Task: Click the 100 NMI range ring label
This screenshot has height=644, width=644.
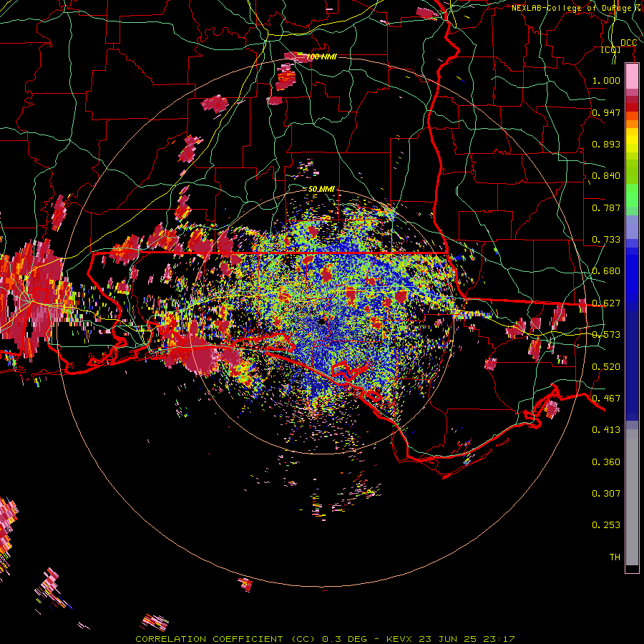Action: pyautogui.click(x=321, y=57)
